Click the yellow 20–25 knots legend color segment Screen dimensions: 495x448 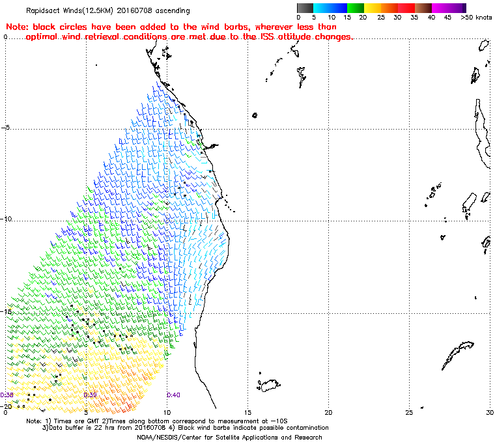(373, 8)
